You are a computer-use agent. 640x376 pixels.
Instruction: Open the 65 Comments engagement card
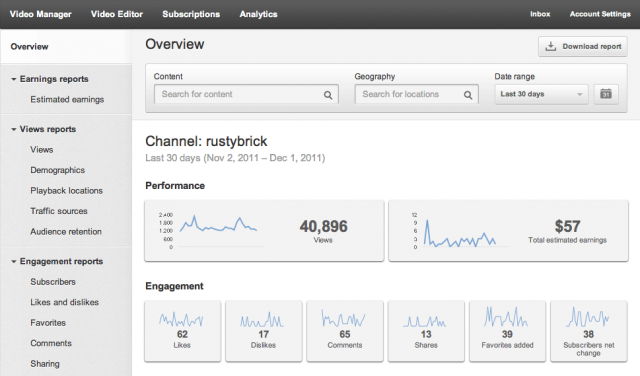[x=345, y=331]
